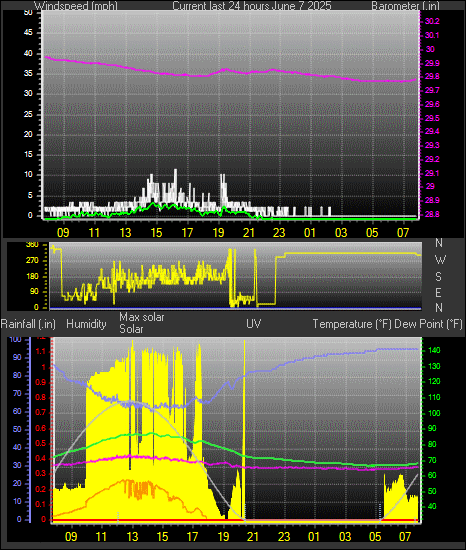The image size is (466, 550).
Task: Click the Dew Point (°F) legend label
Action: click(x=428, y=324)
